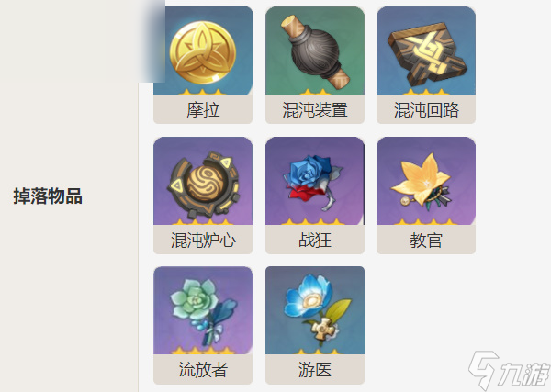Select the 混沌装置 device icon

pos(315,50)
